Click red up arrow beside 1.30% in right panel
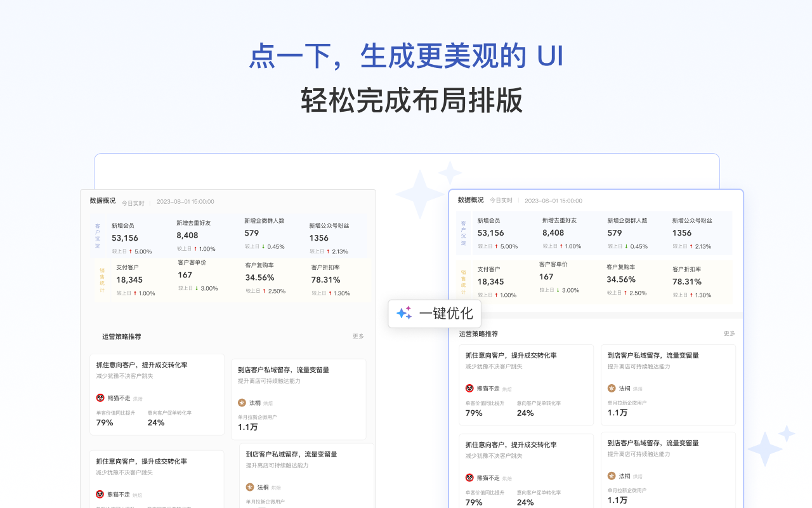812x508 pixels. tap(691, 295)
